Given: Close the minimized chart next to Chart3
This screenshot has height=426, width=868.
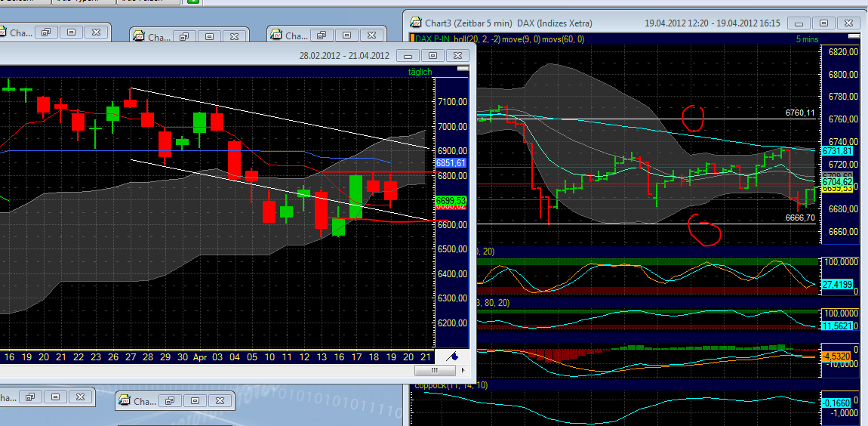Looking at the screenshot, I should click(371, 35).
